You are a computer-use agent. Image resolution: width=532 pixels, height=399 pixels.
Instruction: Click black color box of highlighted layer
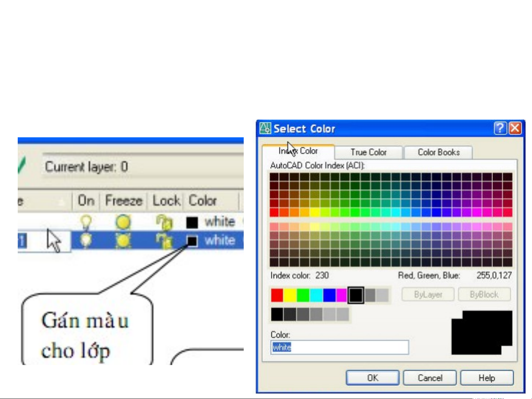click(192, 241)
